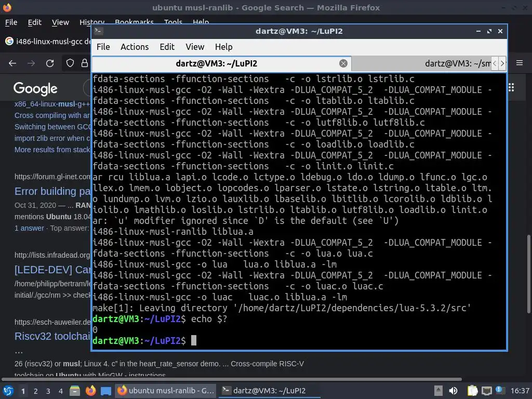This screenshot has height=399, width=532.
Task: Open the 'Riscv32 toolchai' search result
Action: [x=52, y=336]
